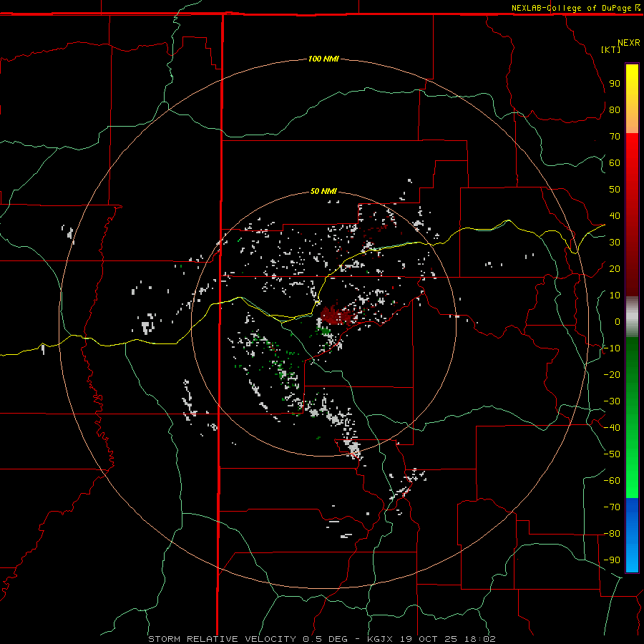The image size is (644, 644).
Task: Click the -70 value on velocity scale
Action: coord(612,507)
